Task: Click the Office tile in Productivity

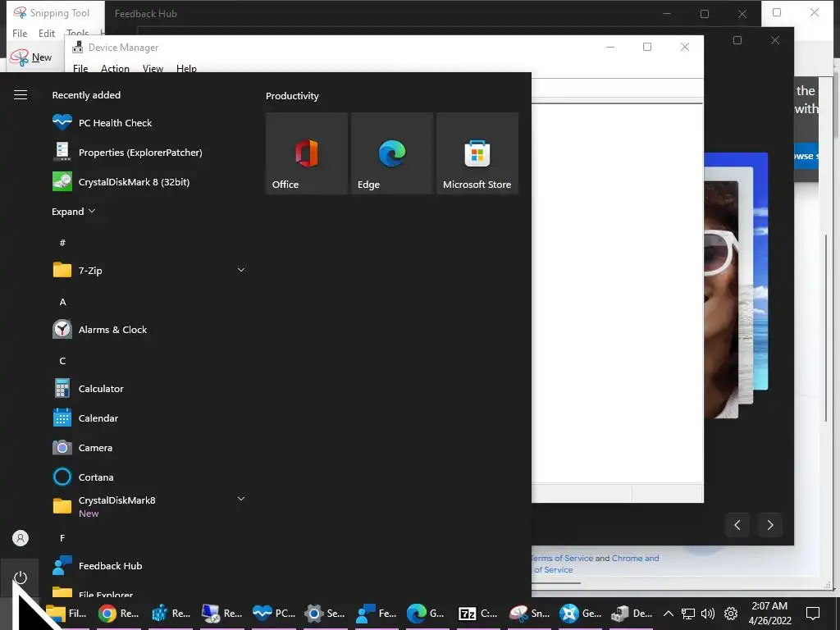Action: [x=307, y=153]
